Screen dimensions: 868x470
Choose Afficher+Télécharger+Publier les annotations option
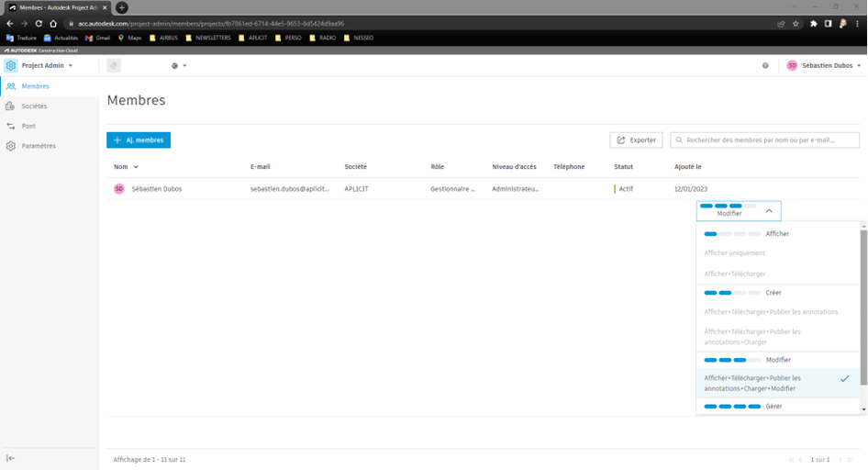pyautogui.click(x=777, y=312)
